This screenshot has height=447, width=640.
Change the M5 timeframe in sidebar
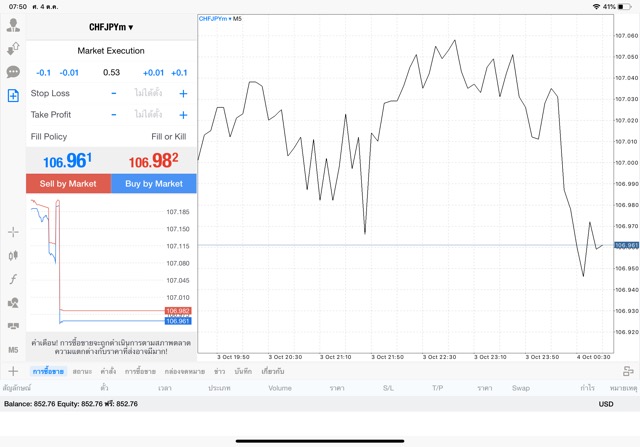[13, 350]
